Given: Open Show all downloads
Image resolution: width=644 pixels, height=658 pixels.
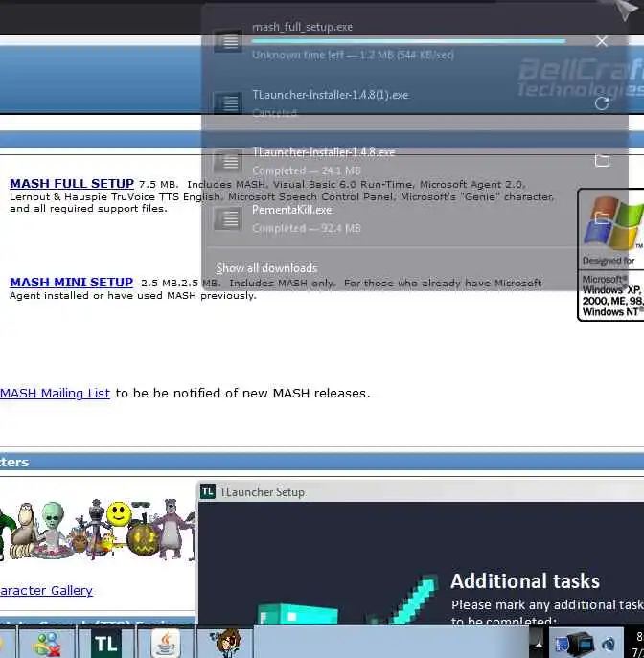Looking at the screenshot, I should [266, 268].
